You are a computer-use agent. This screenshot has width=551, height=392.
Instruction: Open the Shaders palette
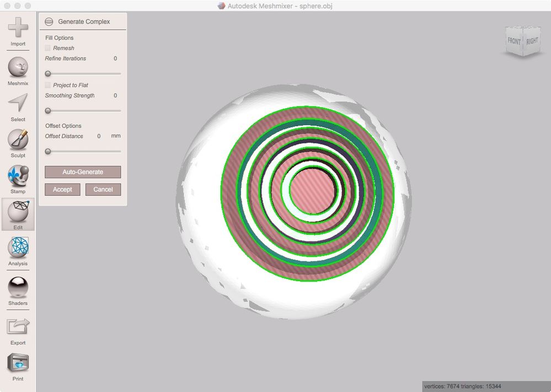[18, 291]
